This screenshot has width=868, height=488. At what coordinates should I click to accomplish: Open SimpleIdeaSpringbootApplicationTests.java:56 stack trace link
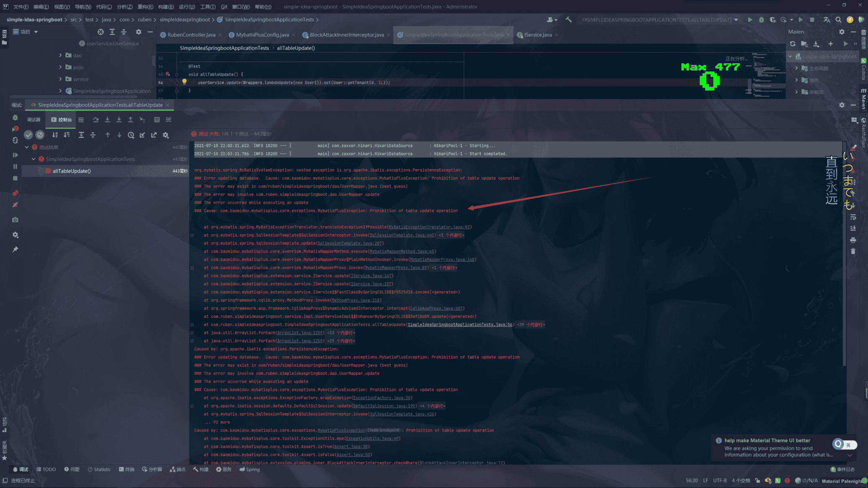click(460, 324)
